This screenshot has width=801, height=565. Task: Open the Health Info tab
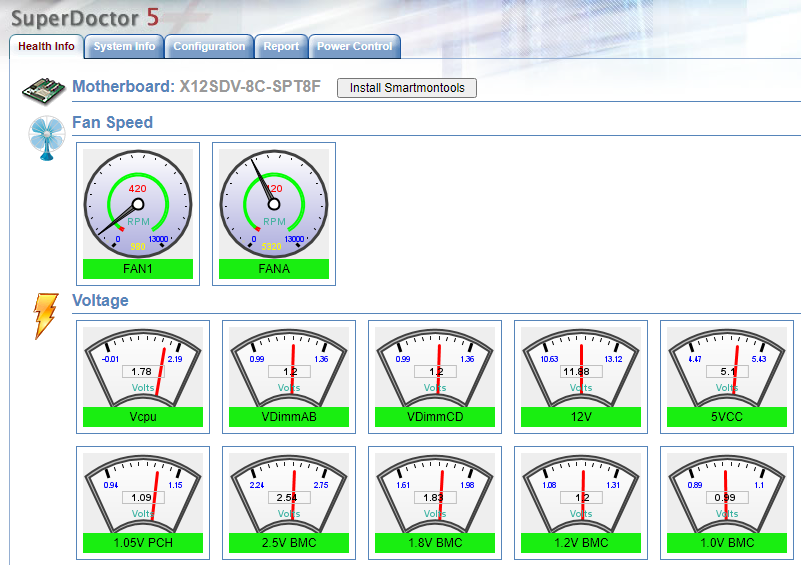click(46, 46)
